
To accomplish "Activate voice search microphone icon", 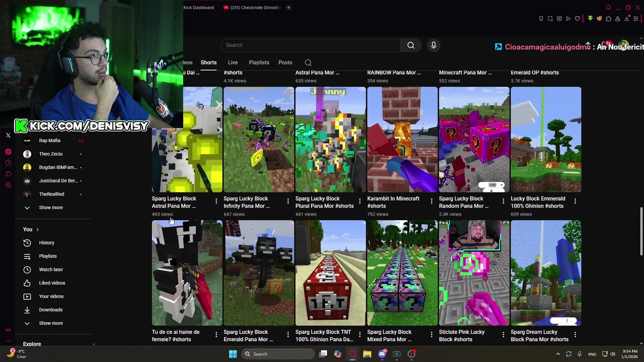I will [x=434, y=45].
